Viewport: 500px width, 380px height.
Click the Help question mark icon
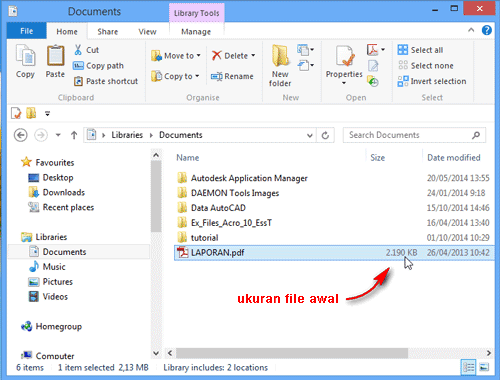(487, 31)
